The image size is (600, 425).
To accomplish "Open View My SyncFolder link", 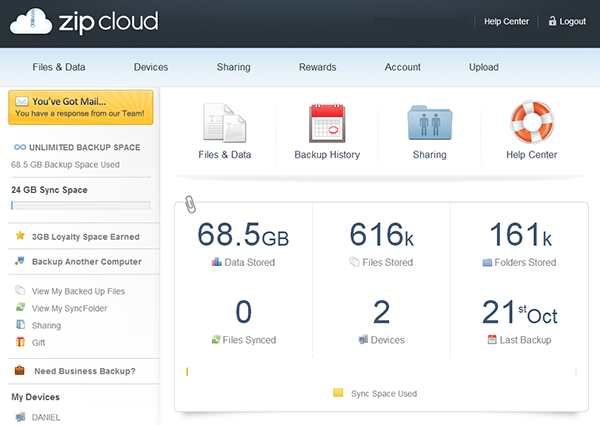I will click(69, 308).
